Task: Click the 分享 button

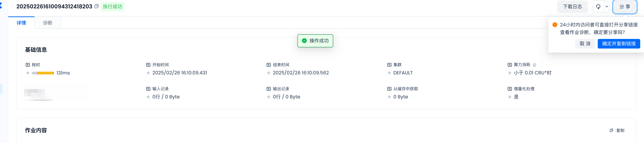Action: pyautogui.click(x=624, y=7)
